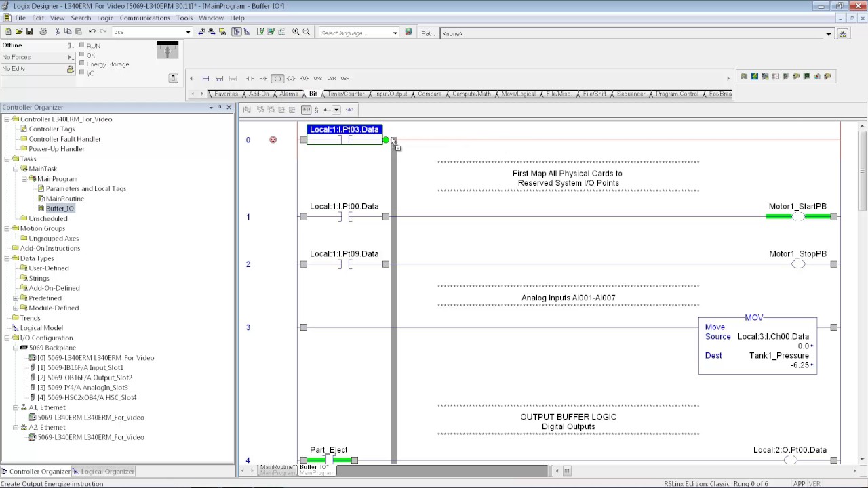This screenshot has height=488, width=868.
Task: Expand the Module-Defined data types node
Action: [x=16, y=308]
